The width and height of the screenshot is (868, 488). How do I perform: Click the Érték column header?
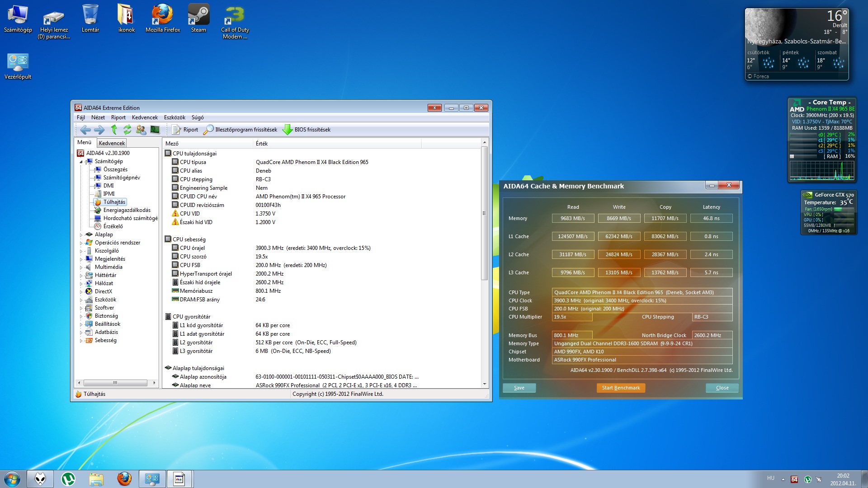pyautogui.click(x=337, y=143)
